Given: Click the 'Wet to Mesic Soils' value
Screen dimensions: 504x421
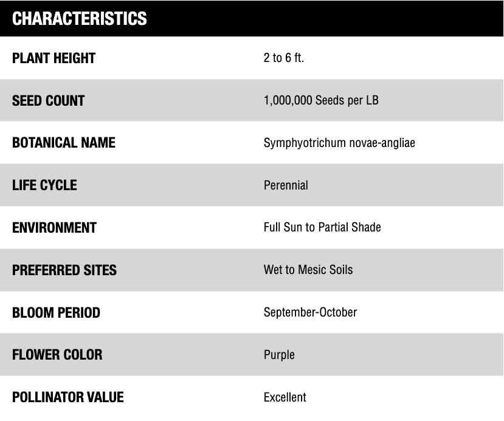Looking at the screenshot, I should tap(308, 270).
